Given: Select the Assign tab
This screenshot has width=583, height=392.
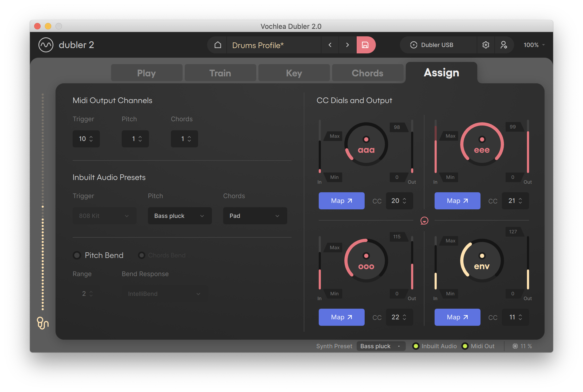Looking at the screenshot, I should (x=442, y=73).
